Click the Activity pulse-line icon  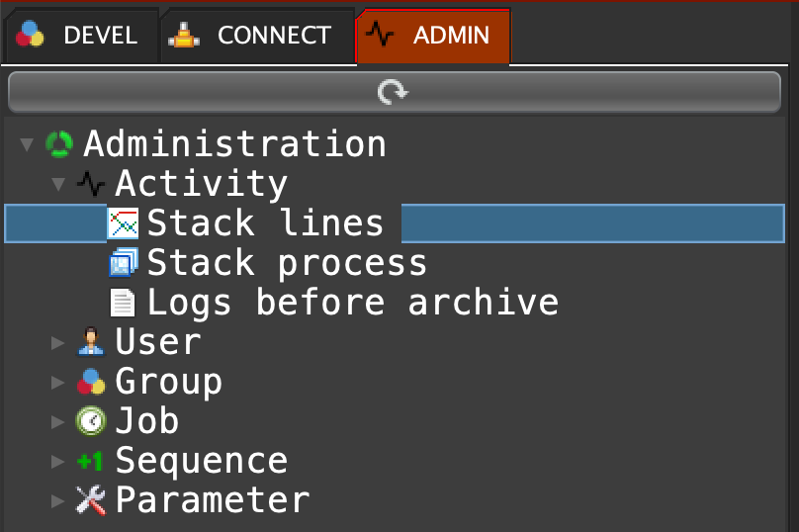click(x=91, y=184)
